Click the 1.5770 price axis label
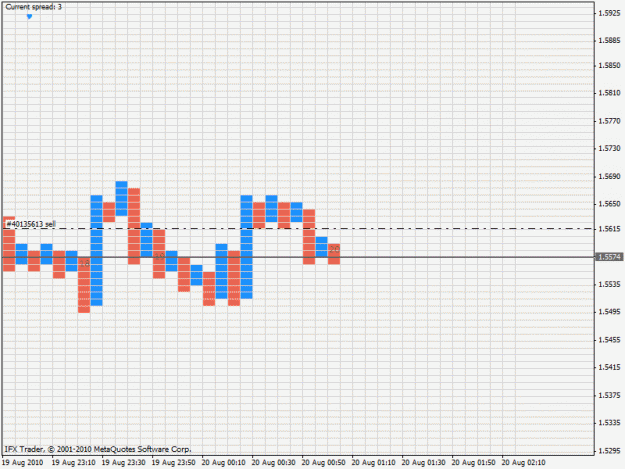The image size is (625, 469). pyautogui.click(x=609, y=121)
